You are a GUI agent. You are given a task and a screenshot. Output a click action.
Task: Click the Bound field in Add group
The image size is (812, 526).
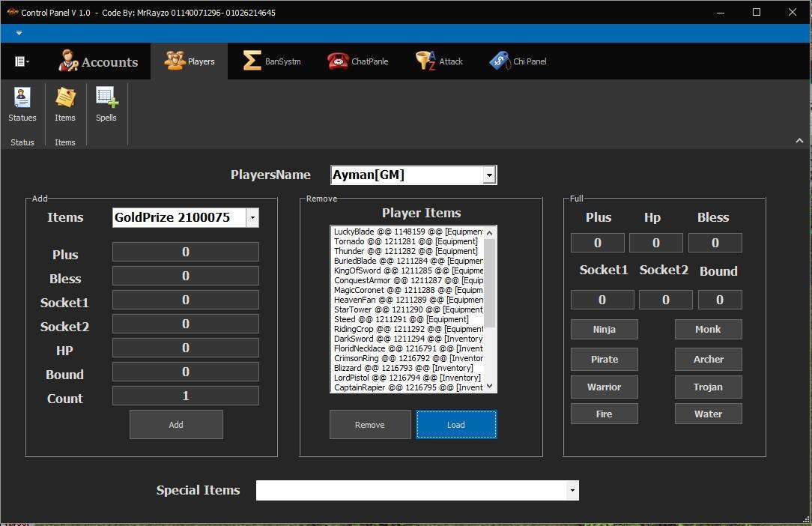185,372
